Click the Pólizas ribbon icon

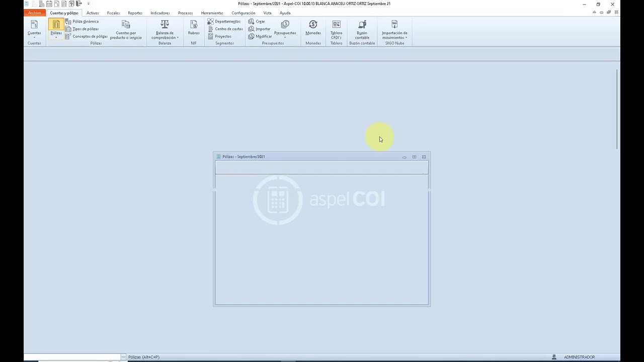click(56, 24)
